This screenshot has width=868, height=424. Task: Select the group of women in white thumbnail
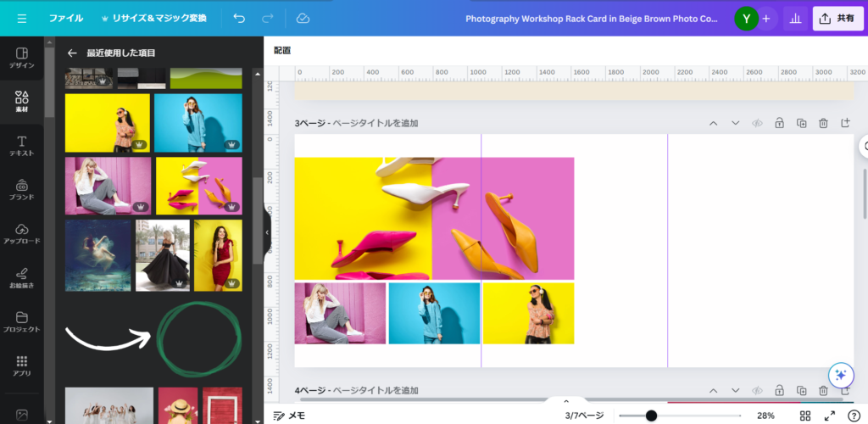tap(109, 405)
